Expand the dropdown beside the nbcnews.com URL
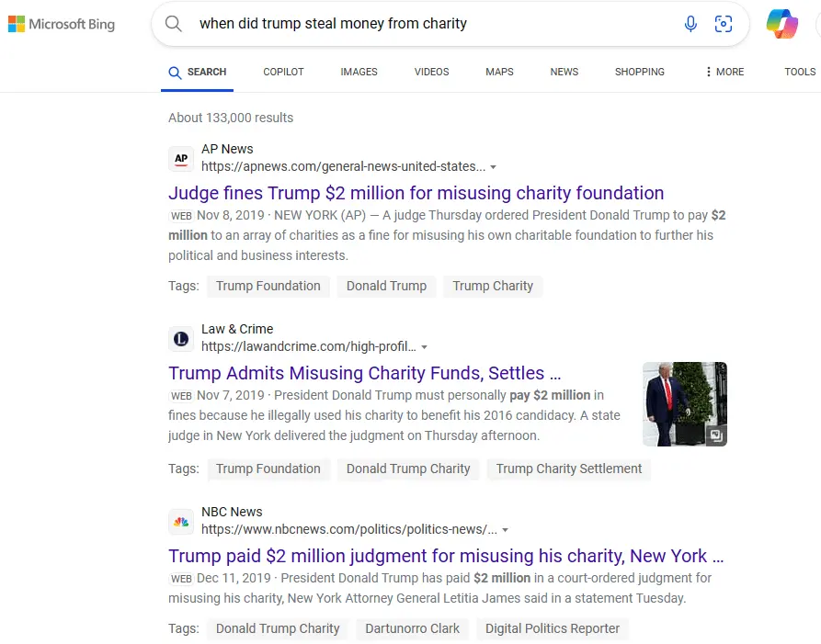The image size is (821, 644). pos(506,529)
